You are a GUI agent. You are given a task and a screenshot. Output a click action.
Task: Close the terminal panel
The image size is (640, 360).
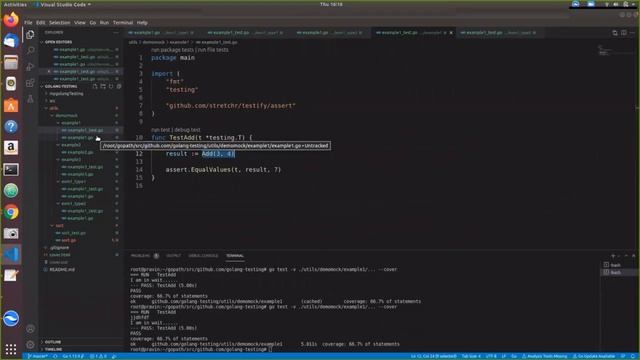point(633,256)
